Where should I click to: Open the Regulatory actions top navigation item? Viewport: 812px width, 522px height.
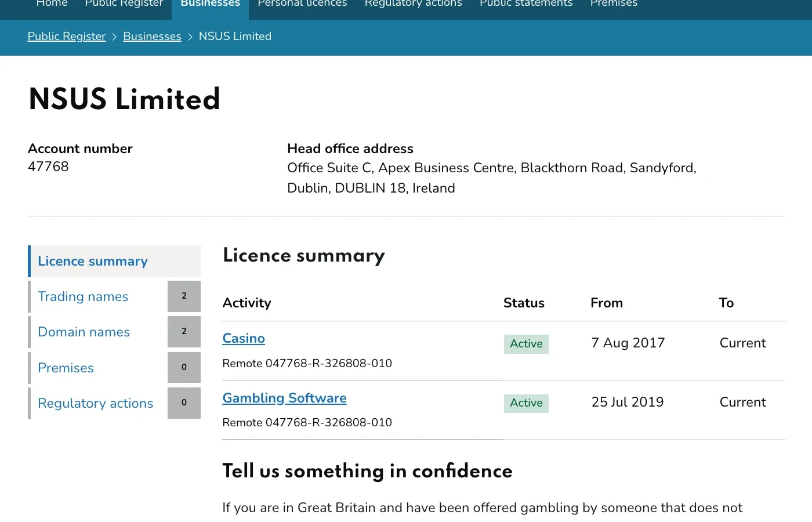point(414,3)
